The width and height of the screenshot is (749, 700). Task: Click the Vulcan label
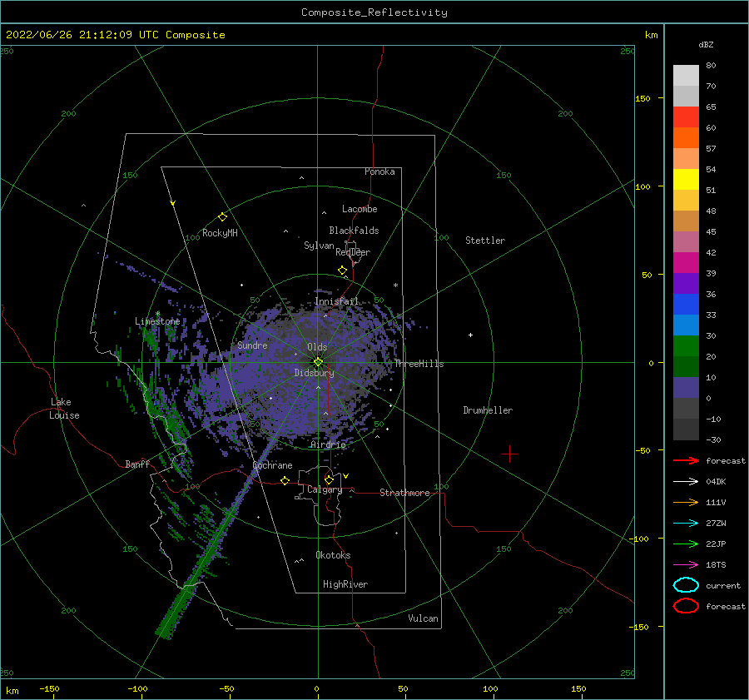(424, 618)
